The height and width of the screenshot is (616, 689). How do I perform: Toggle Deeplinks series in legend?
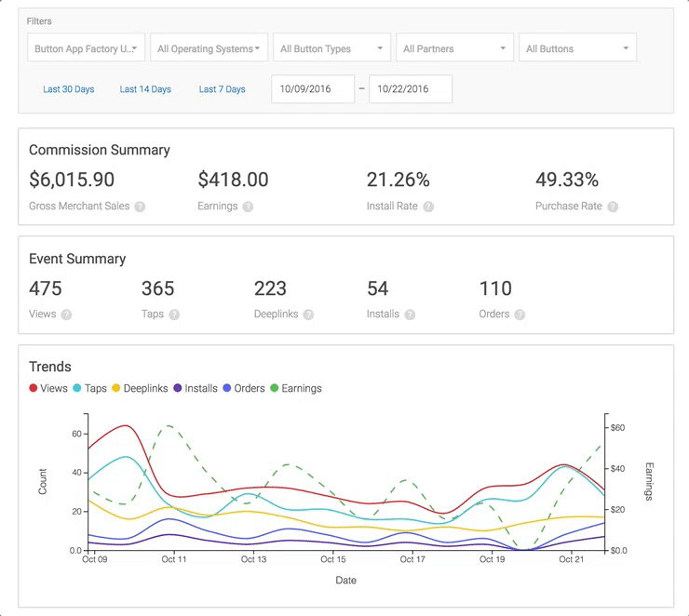tap(140, 388)
